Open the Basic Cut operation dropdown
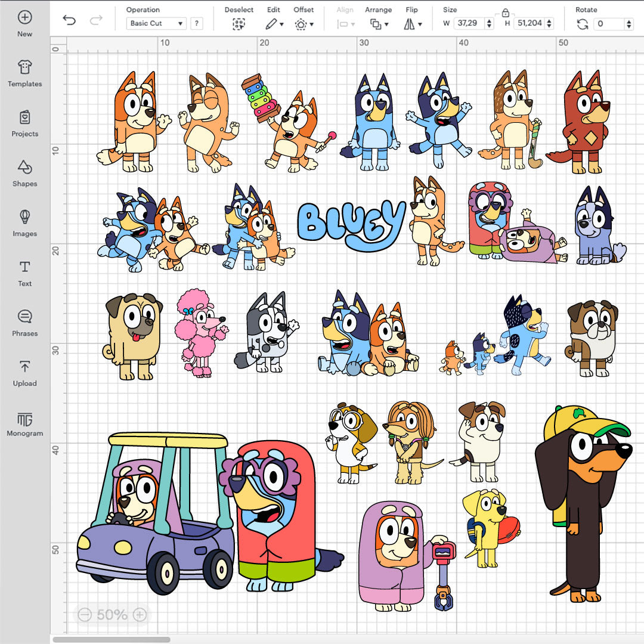This screenshot has width=644, height=644. [x=156, y=23]
